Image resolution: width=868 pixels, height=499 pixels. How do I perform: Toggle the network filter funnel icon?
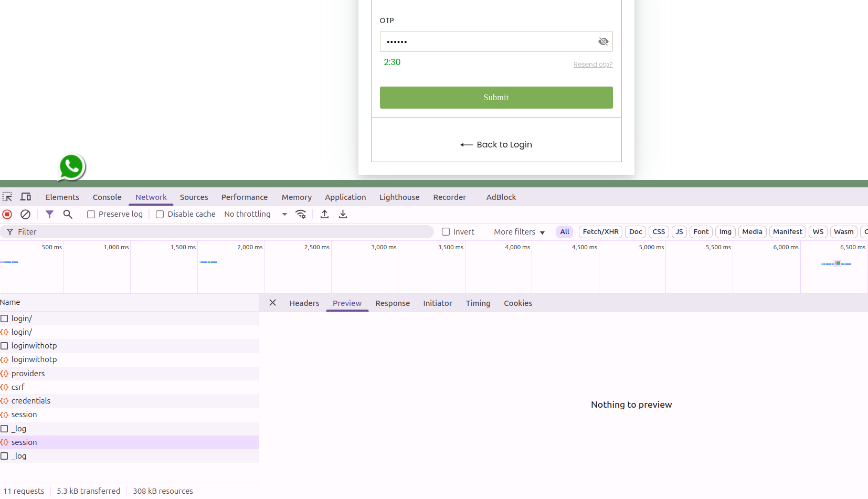tap(49, 214)
